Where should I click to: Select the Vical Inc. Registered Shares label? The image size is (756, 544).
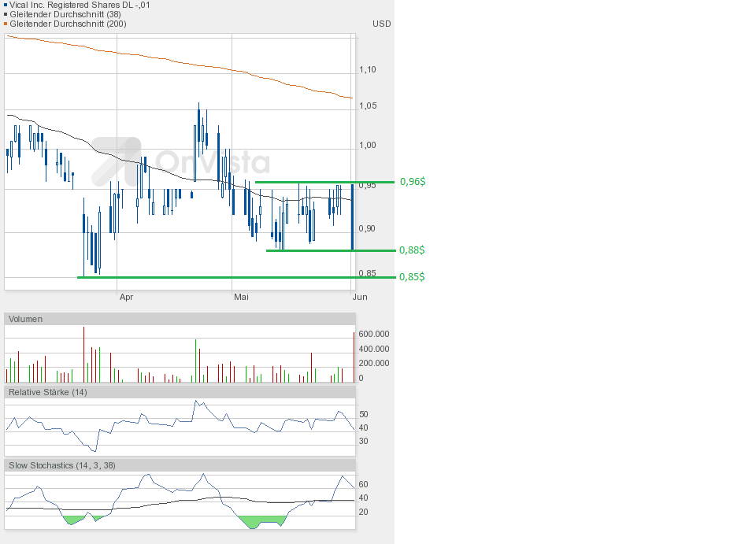pyautogui.click(x=80, y=5)
